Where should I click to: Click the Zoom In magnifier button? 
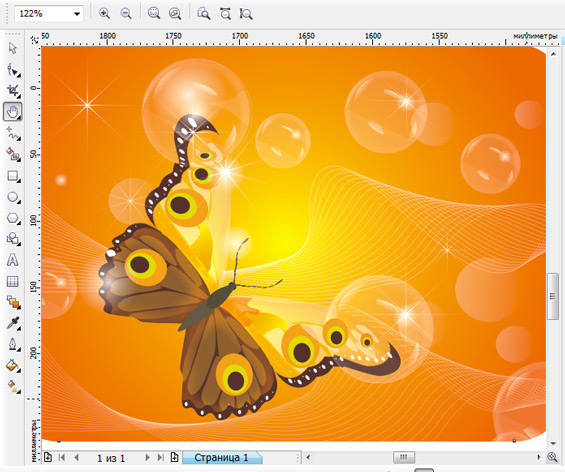pyautogui.click(x=104, y=14)
